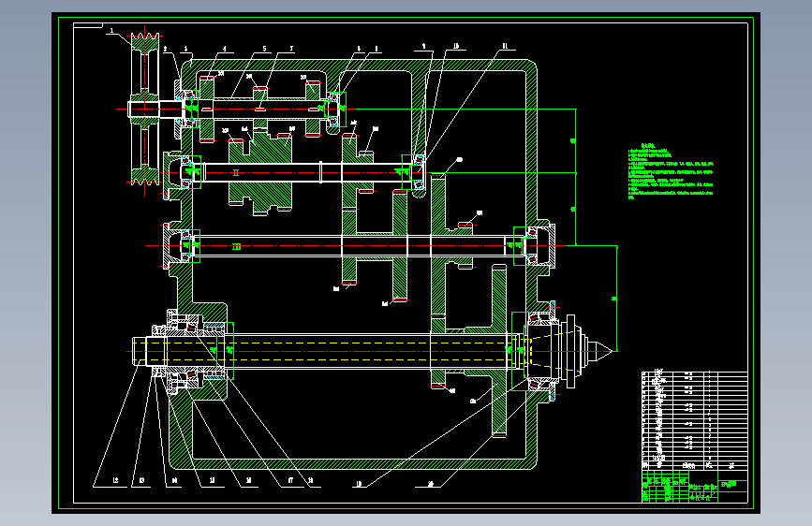Image resolution: width=812 pixels, height=526 pixels.
Task: Select part callout label 7
Action: (x=291, y=49)
